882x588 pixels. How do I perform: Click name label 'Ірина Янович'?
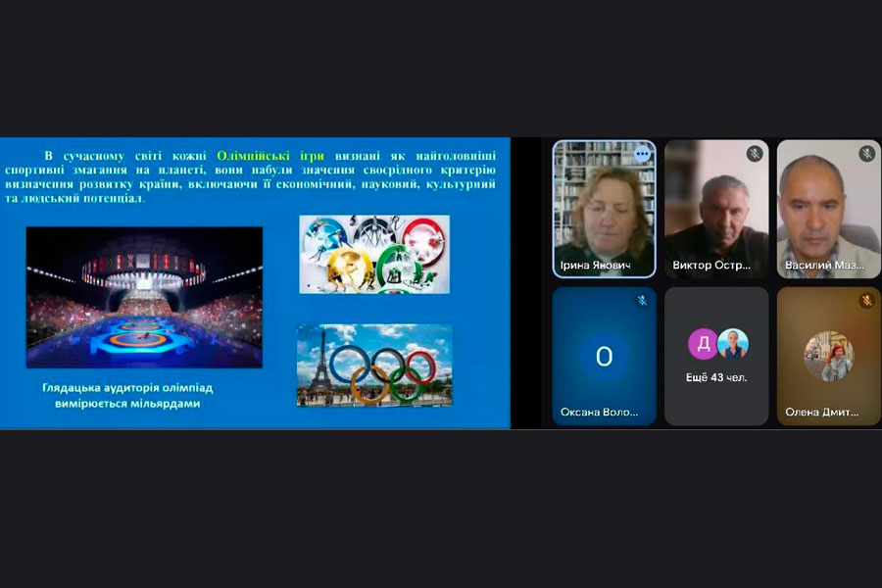point(596,265)
